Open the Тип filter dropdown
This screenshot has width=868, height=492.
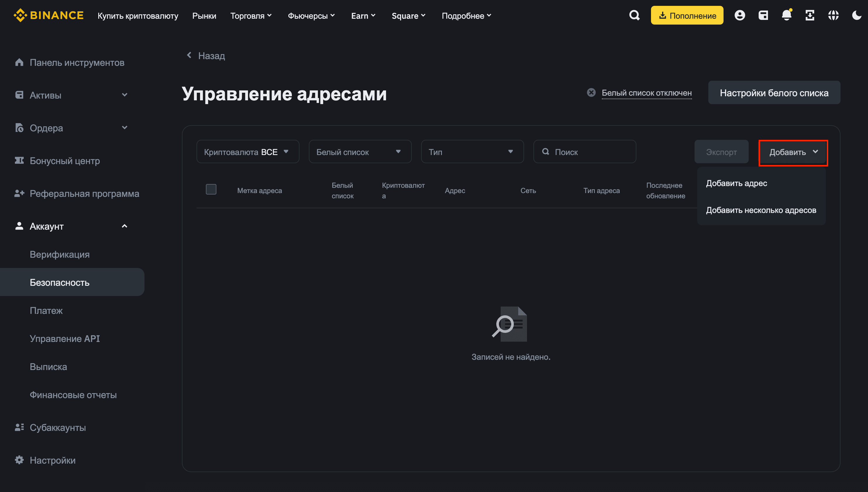click(x=472, y=152)
